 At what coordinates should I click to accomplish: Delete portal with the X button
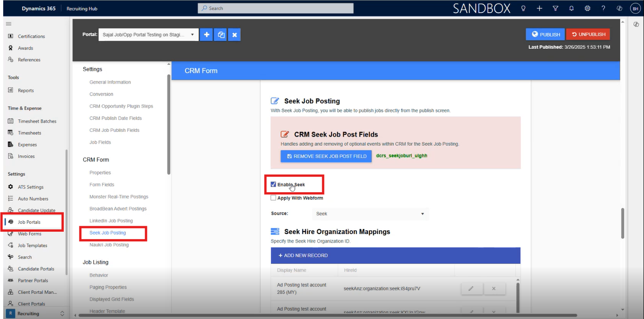click(235, 34)
